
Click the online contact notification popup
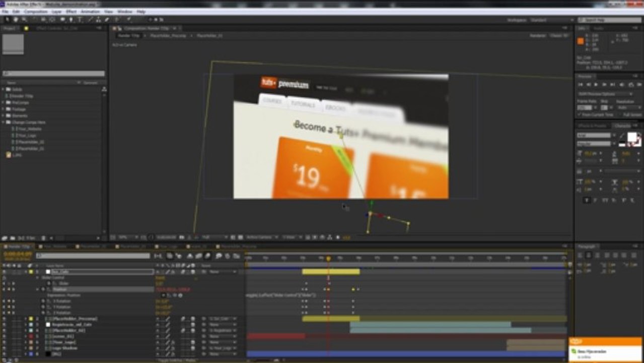[606, 349]
